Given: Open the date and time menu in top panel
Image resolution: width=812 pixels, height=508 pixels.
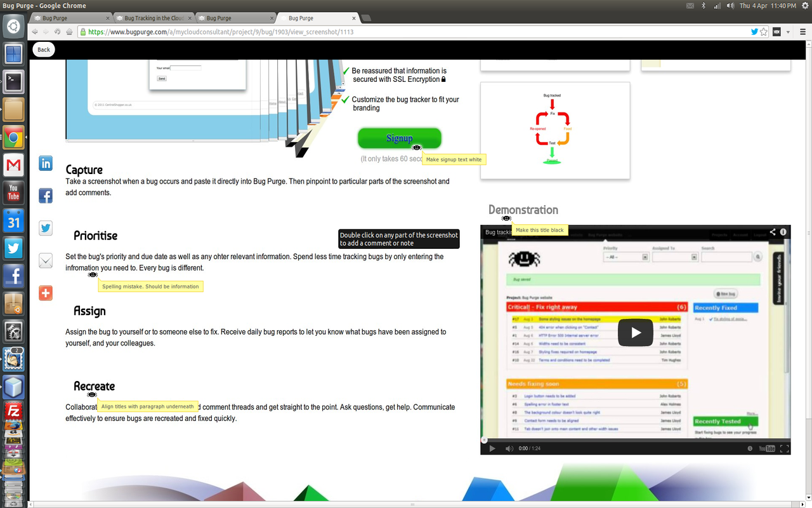Looking at the screenshot, I should click(x=768, y=6).
